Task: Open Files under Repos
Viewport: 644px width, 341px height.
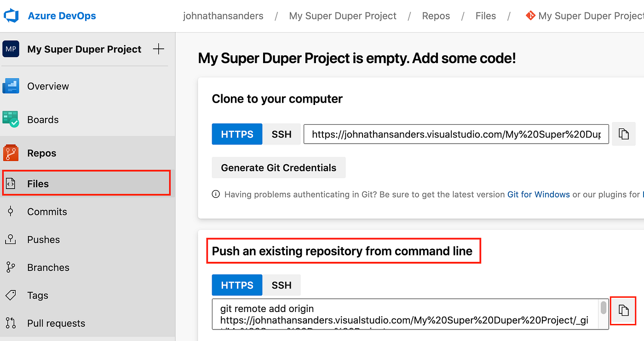Action: [x=86, y=183]
